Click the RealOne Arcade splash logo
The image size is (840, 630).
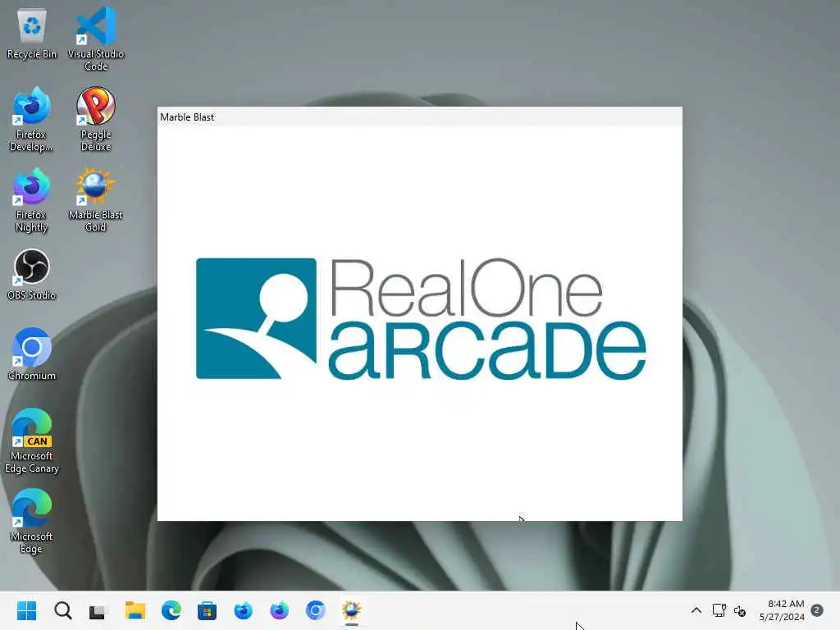[421, 319]
